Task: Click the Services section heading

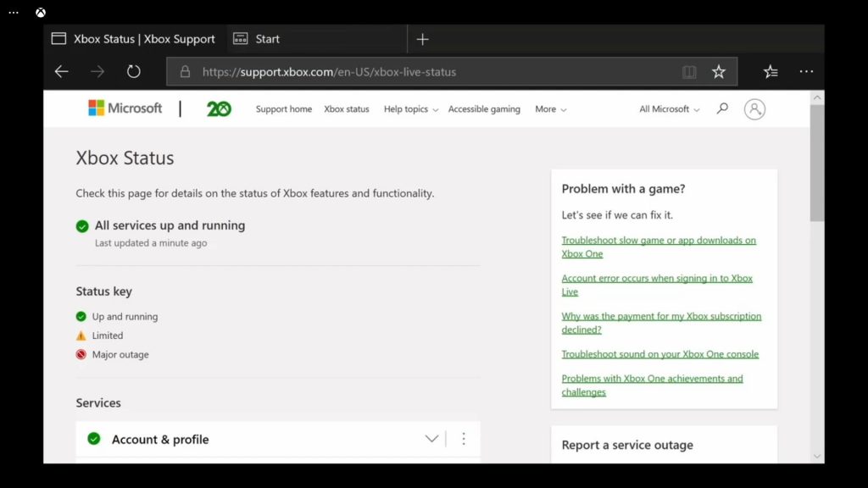Action: pos(98,402)
